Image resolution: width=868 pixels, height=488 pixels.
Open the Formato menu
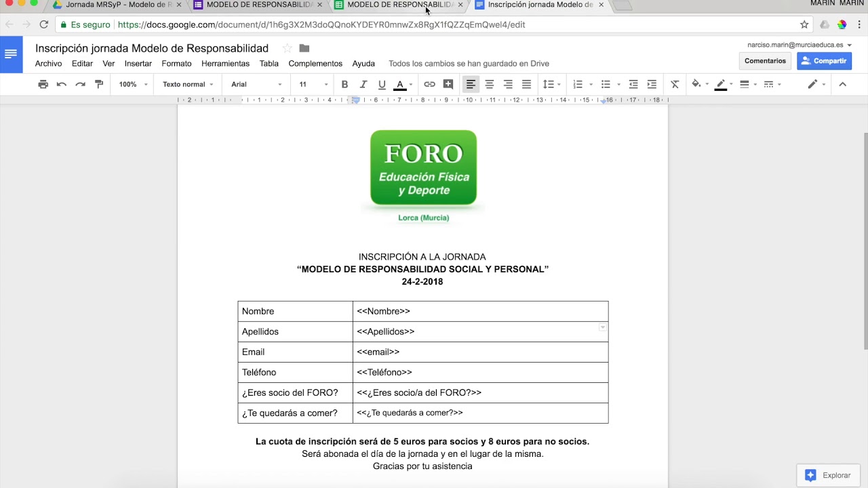tap(176, 64)
